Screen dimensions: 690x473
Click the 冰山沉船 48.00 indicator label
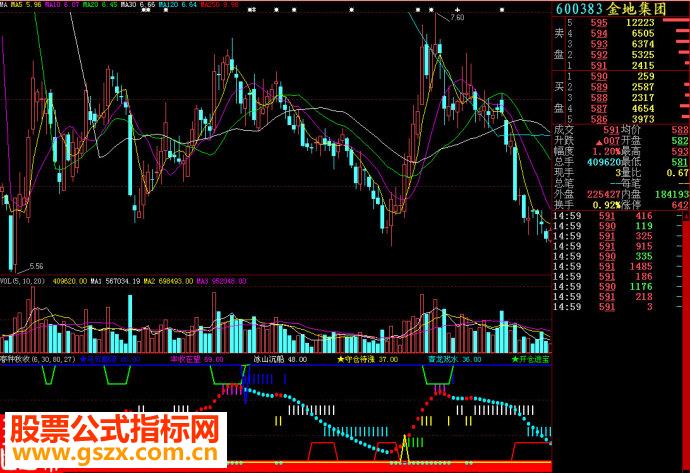[x=280, y=359]
